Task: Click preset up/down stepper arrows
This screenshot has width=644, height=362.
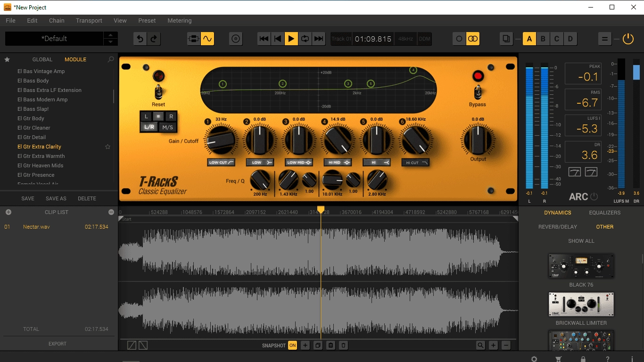Action: [x=110, y=39]
